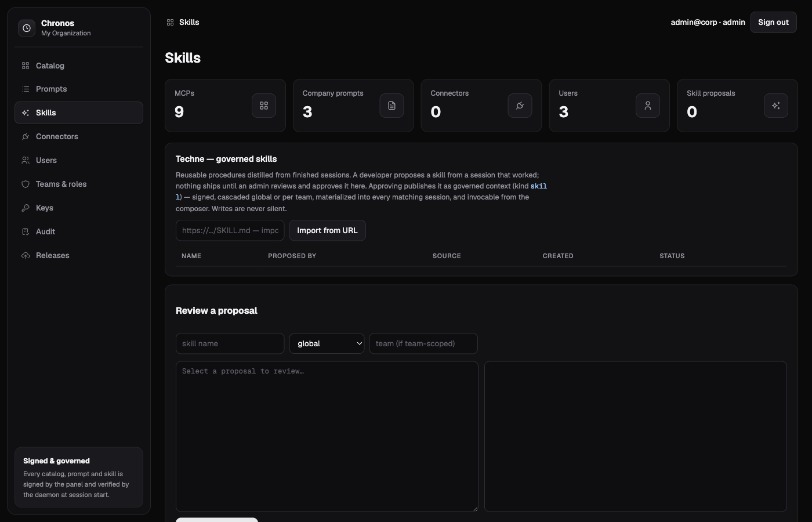Click the Sign out button
This screenshot has height=522, width=812.
tap(773, 22)
